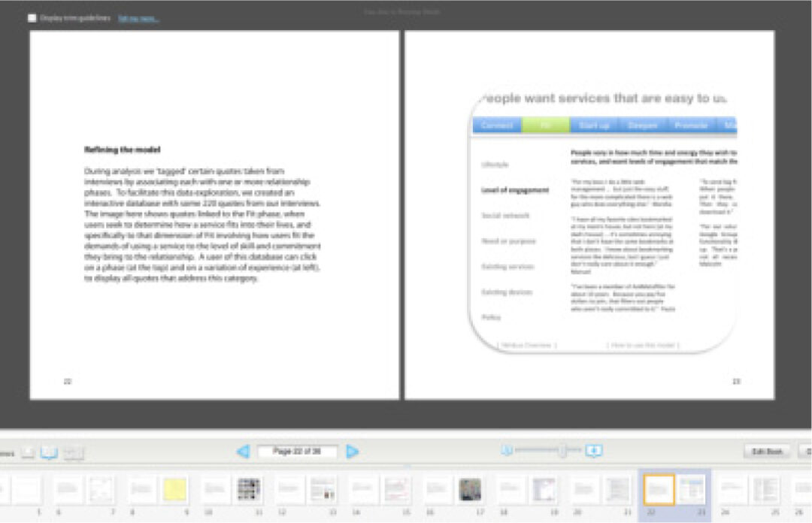The height and width of the screenshot is (523, 812).
Task: Select two-page spread view icon
Action: (x=49, y=452)
